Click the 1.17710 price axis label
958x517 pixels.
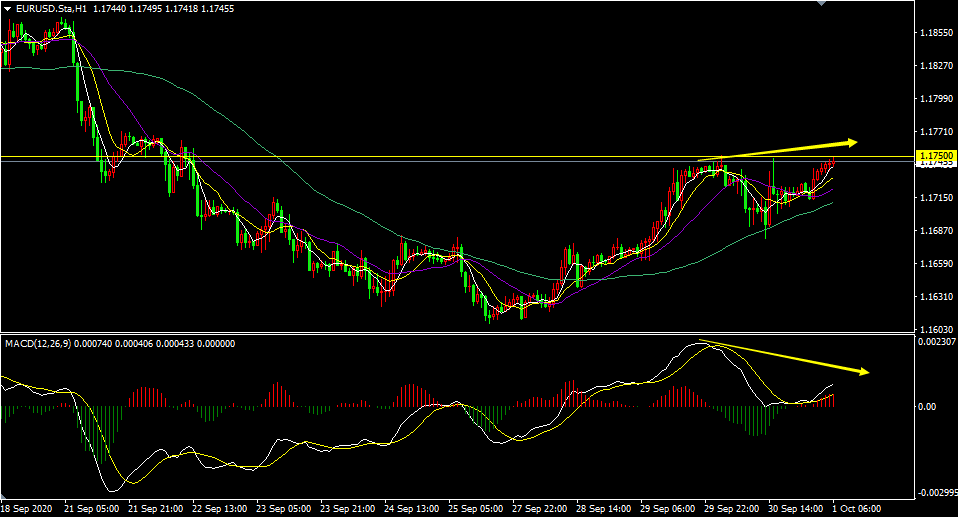tap(937, 131)
